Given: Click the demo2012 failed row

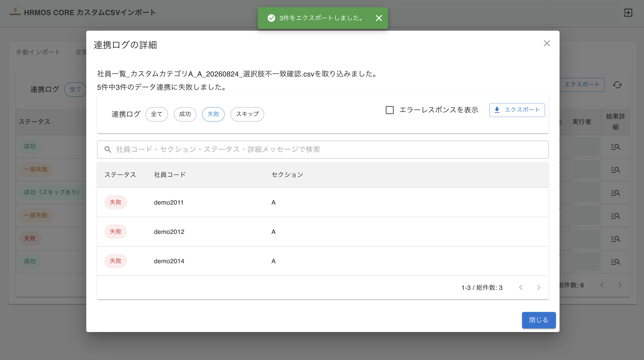Looking at the screenshot, I should click(x=323, y=232).
